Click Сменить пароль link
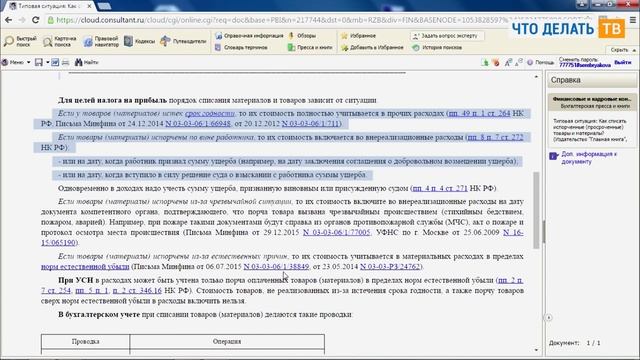This screenshot has height=360, width=640. coord(578,60)
